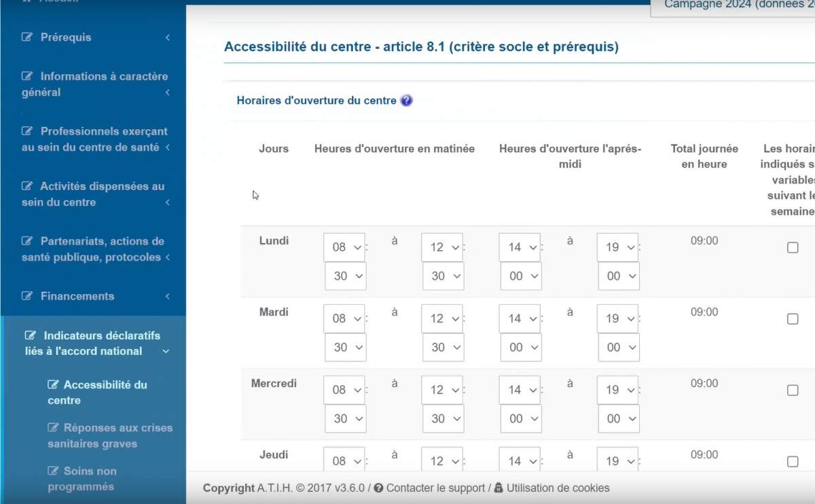
Task: Click the edit icon beside Activités dispensées
Action: 27,186
